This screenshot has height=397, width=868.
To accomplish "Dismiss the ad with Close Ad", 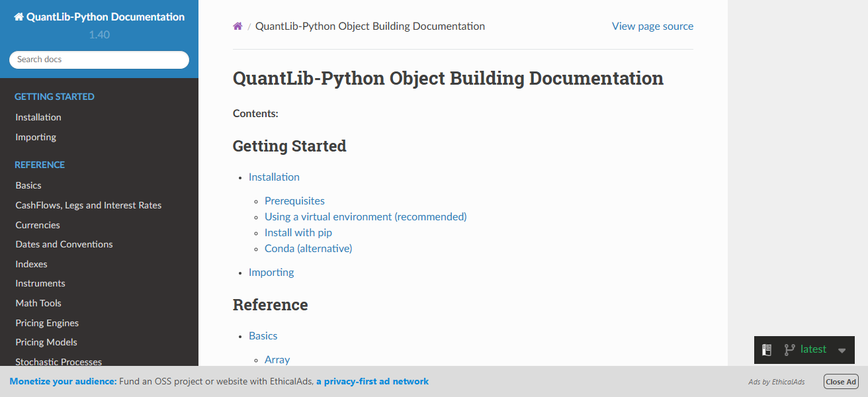I will [x=840, y=381].
